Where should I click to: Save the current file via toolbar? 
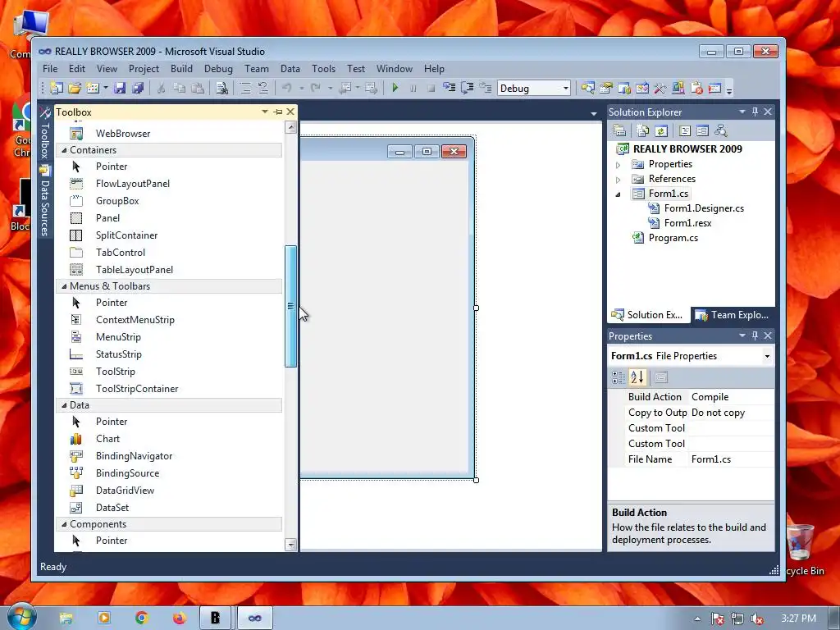pos(120,88)
